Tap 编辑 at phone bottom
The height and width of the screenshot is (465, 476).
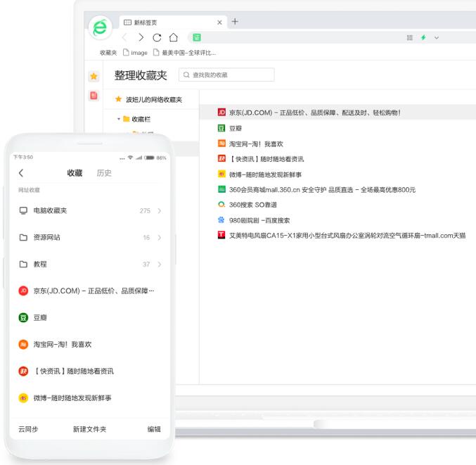point(154,429)
